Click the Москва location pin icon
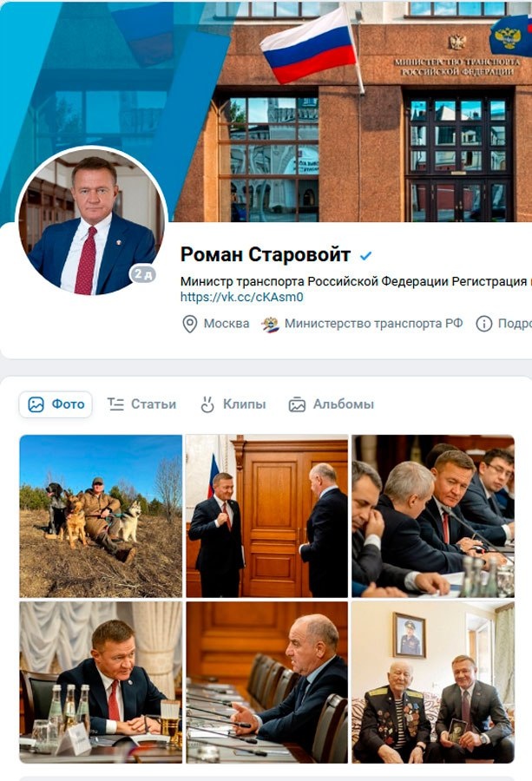The image size is (532, 781). [190, 324]
